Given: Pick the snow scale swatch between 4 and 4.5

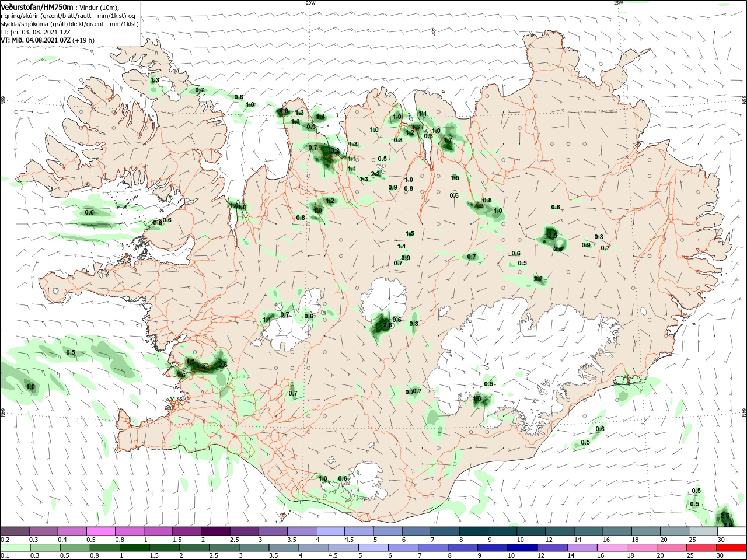Looking at the screenshot, I should point(330,531).
